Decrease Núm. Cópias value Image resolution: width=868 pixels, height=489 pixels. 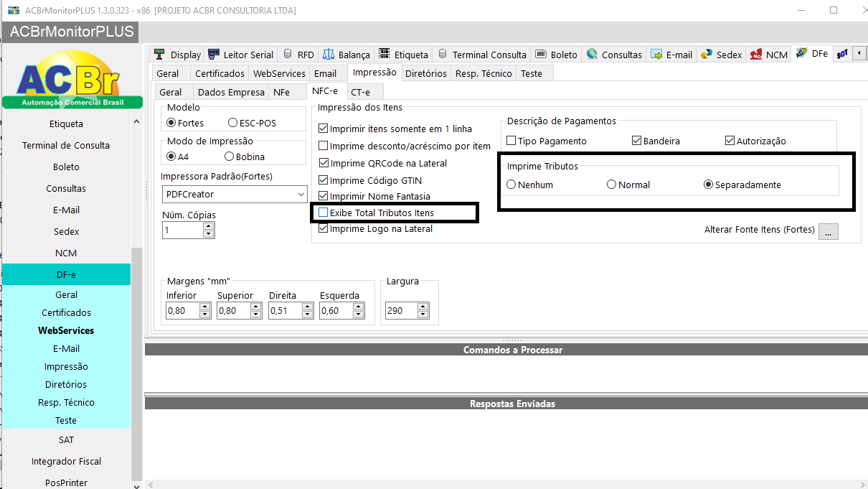point(208,234)
